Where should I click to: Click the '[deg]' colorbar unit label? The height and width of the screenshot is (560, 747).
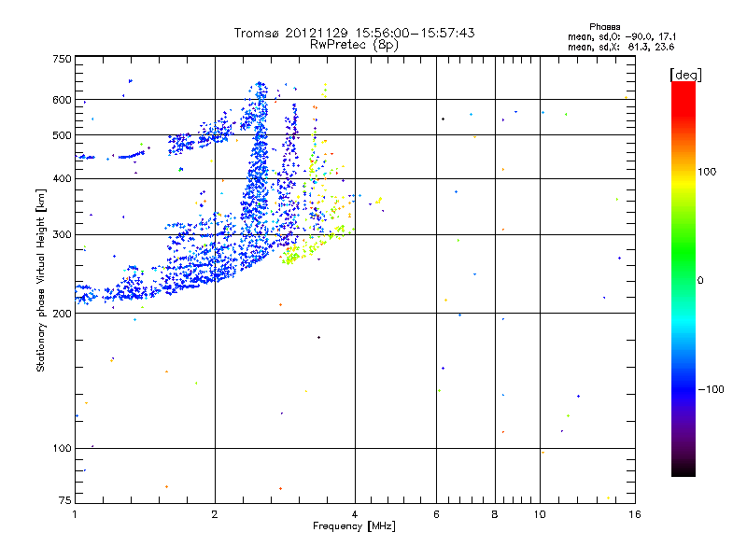(685, 75)
